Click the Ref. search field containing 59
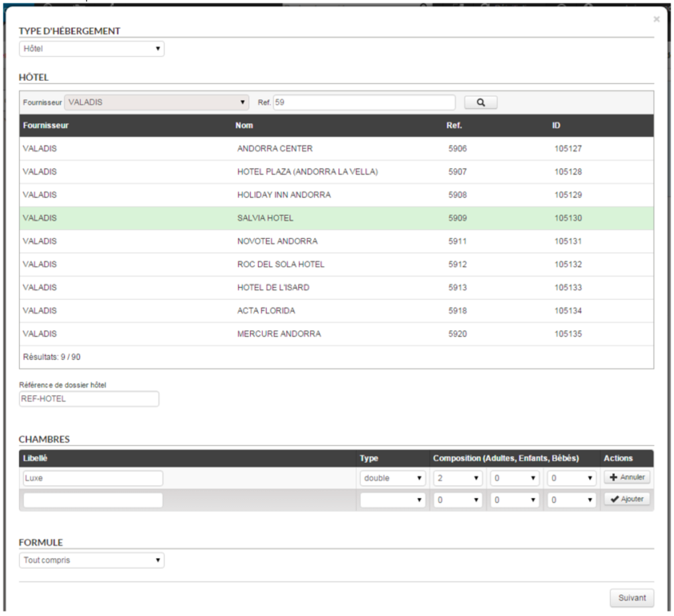Image resolution: width=674 pixels, height=616 pixels. click(x=363, y=103)
